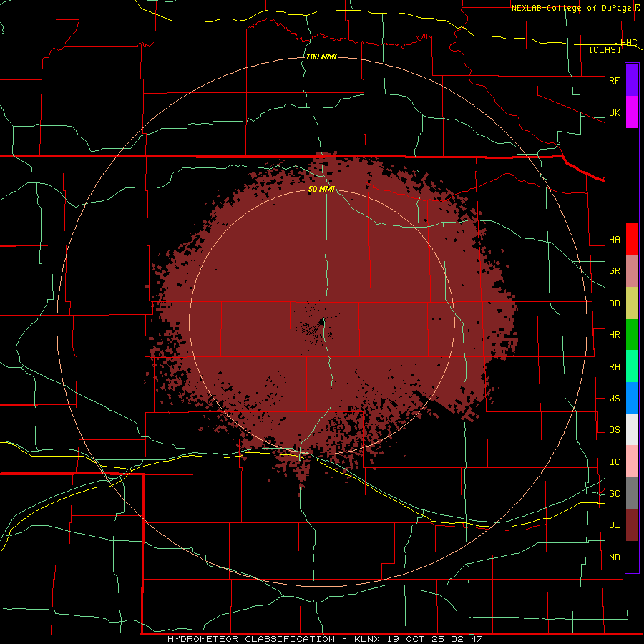
Task: Click the magenta UK color swatch in legend
Action: pos(632,112)
